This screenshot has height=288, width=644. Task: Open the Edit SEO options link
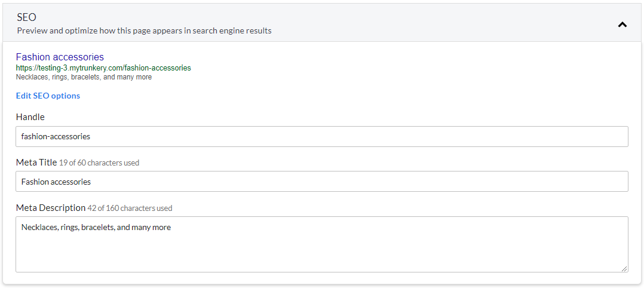(48, 96)
